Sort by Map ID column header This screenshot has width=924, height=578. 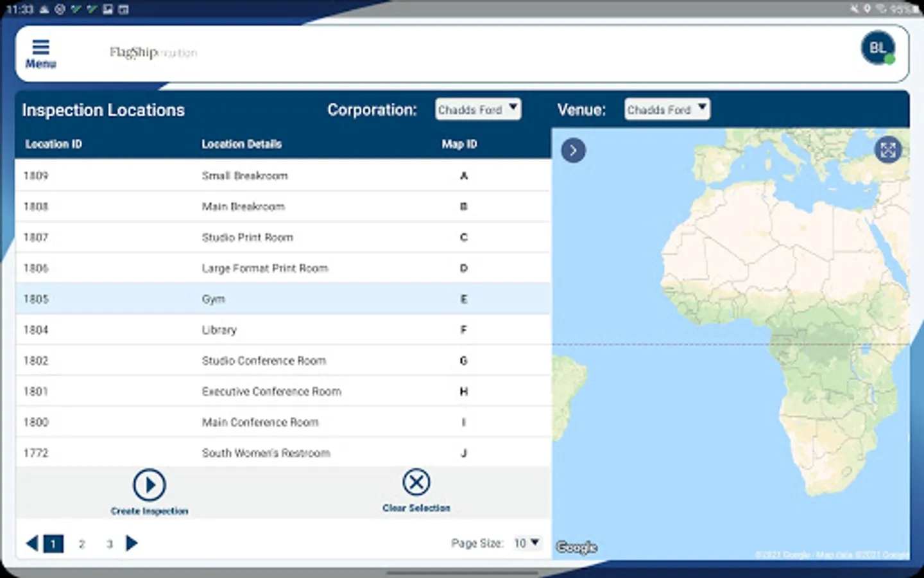tap(459, 144)
